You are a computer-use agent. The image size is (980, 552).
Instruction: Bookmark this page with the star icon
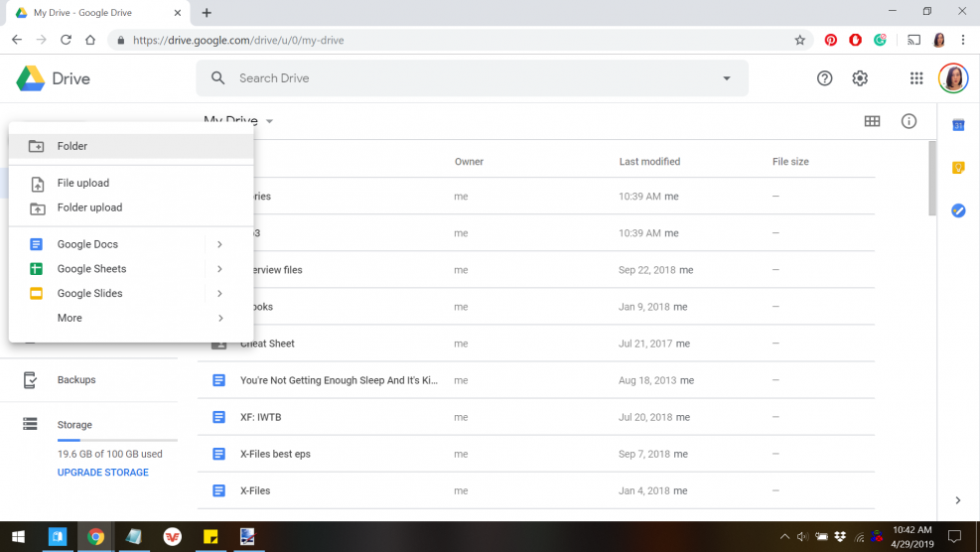pyautogui.click(x=799, y=41)
